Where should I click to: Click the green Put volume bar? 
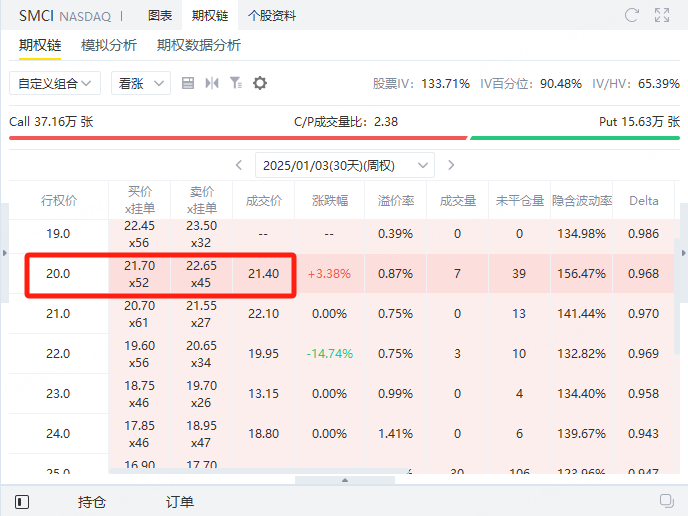pos(575,138)
